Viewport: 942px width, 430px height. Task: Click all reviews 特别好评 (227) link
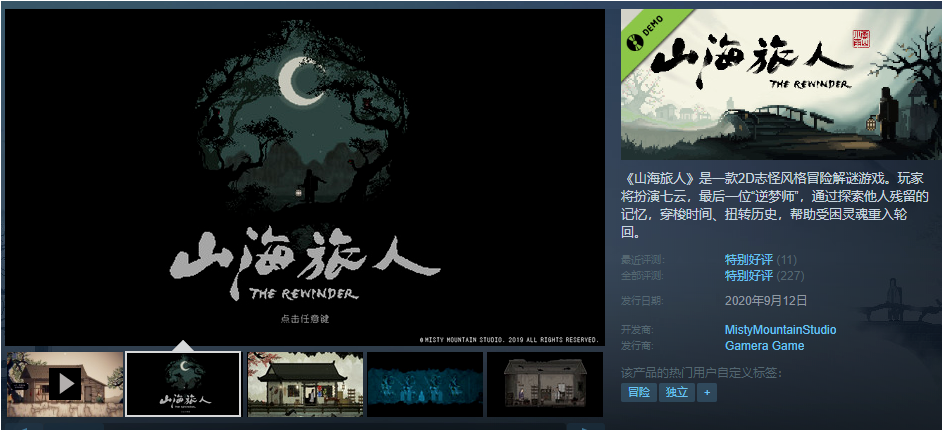coord(764,276)
